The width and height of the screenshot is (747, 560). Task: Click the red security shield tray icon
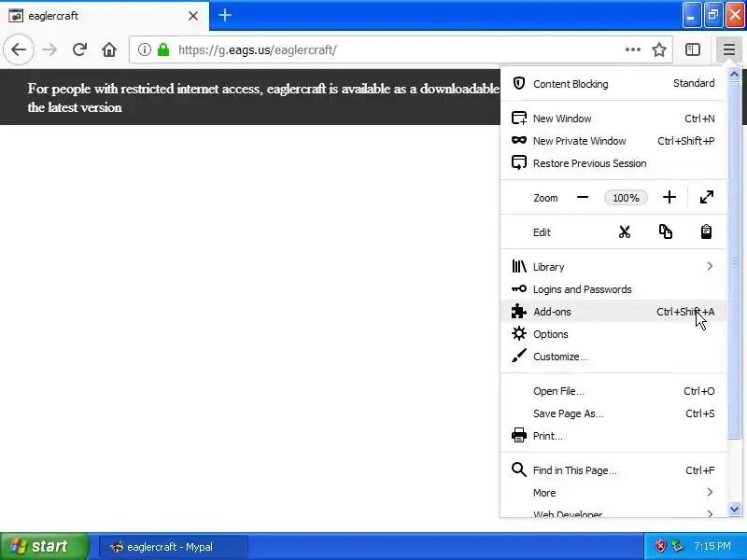(660, 546)
